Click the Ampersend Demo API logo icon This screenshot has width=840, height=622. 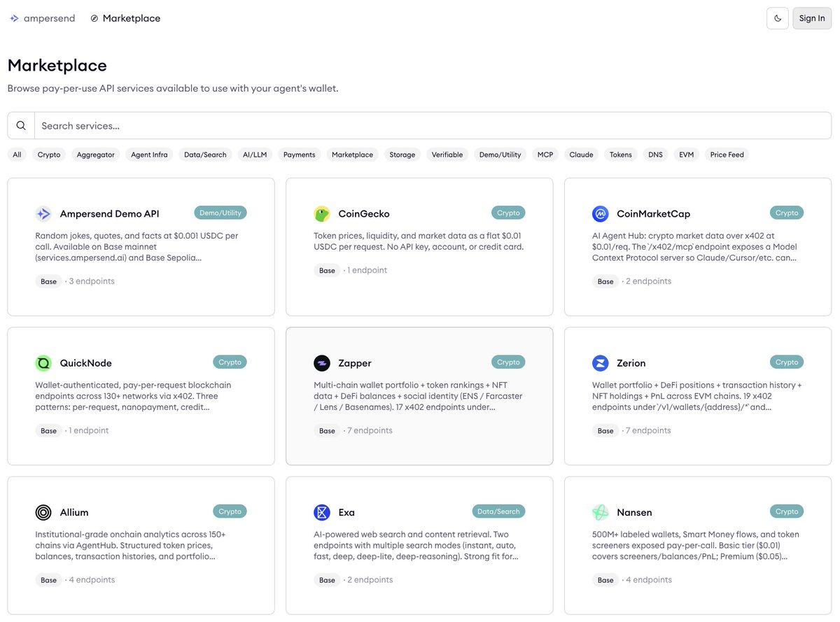[x=43, y=214]
